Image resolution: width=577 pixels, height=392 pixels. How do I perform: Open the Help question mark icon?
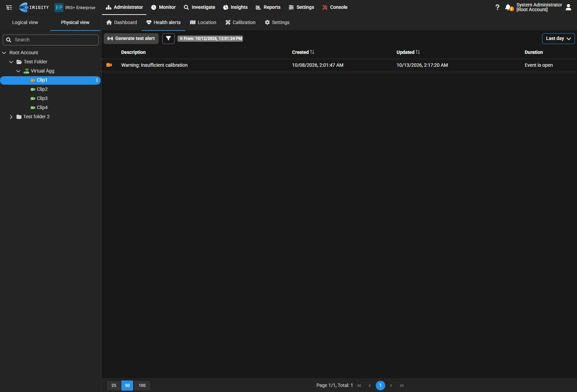point(497,7)
